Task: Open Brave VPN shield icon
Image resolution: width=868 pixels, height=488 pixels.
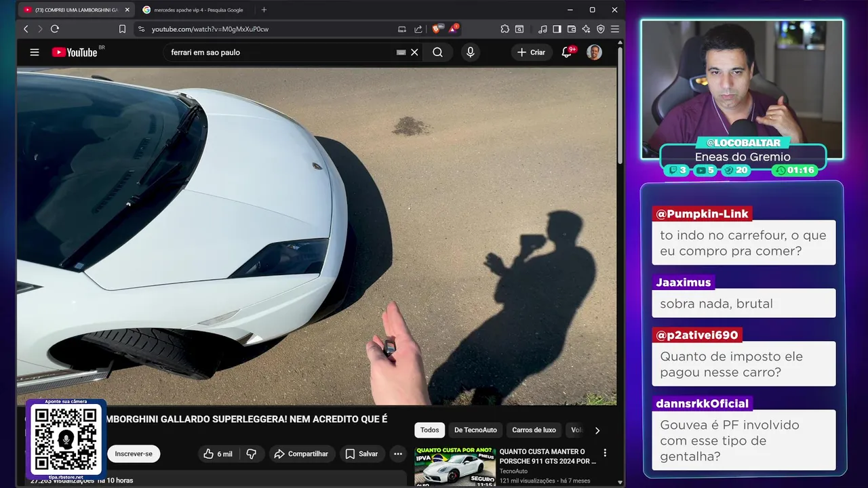Action: (601, 29)
